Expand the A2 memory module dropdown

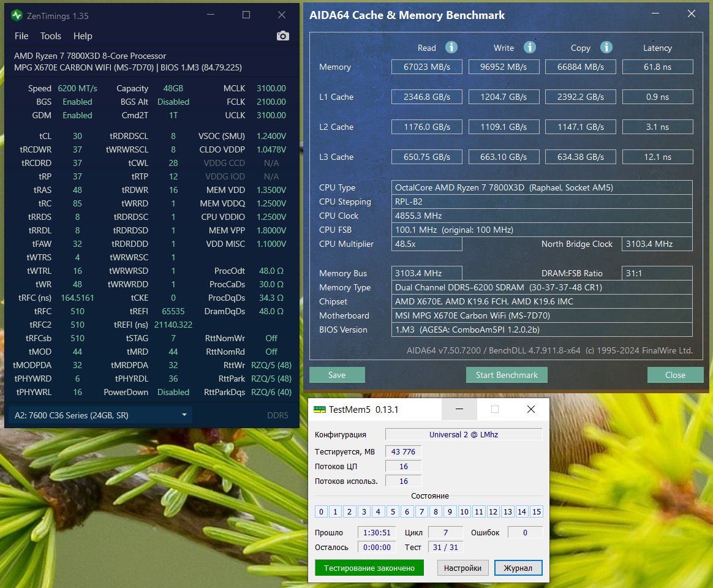(x=100, y=415)
